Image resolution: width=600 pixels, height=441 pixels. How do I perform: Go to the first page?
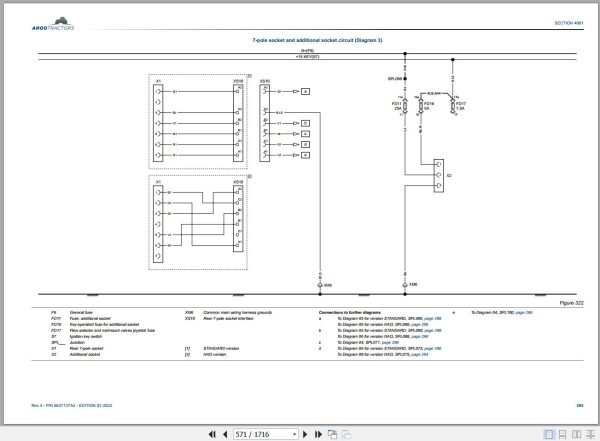coord(212,434)
